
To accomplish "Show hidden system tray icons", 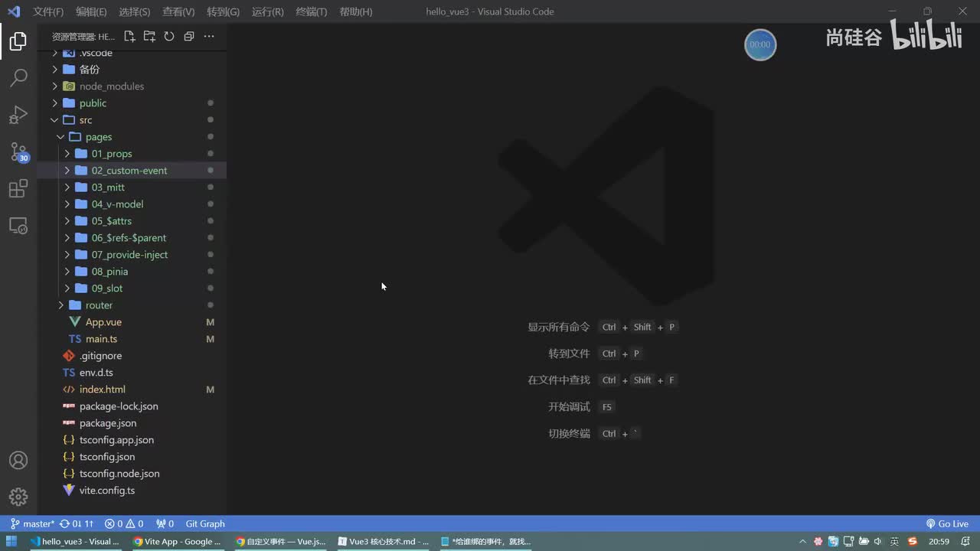I will pyautogui.click(x=803, y=542).
